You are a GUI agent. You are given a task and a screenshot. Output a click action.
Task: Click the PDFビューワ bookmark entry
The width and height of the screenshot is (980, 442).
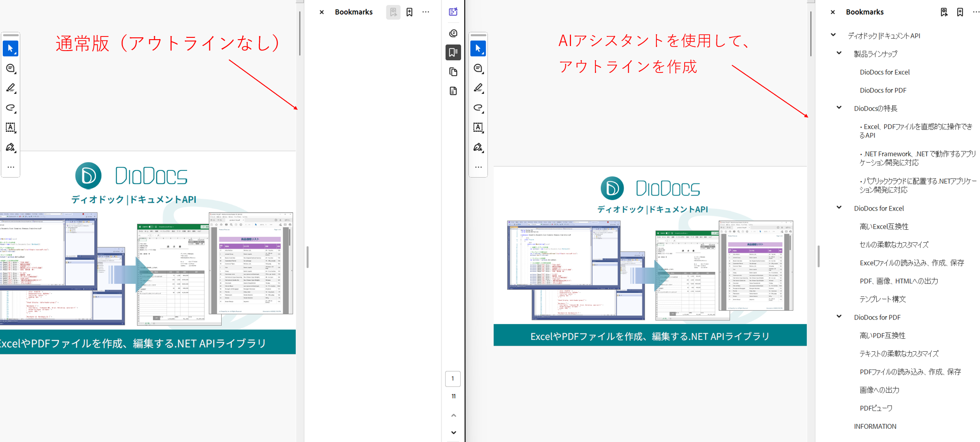(x=876, y=408)
